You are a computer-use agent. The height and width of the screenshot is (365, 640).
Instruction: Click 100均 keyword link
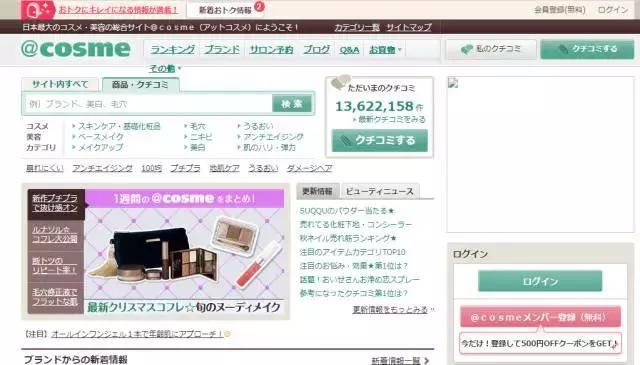pyautogui.click(x=151, y=168)
